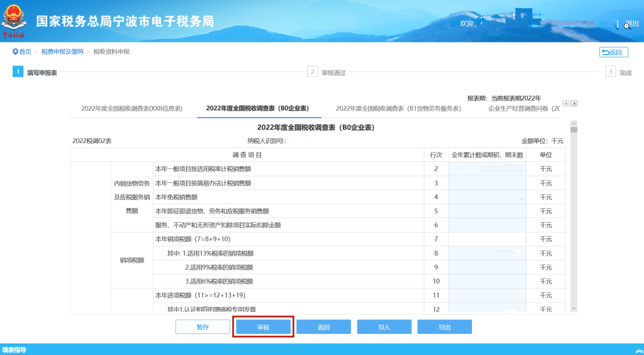
Task: Click the home location pin icon
Action: (x=15, y=51)
